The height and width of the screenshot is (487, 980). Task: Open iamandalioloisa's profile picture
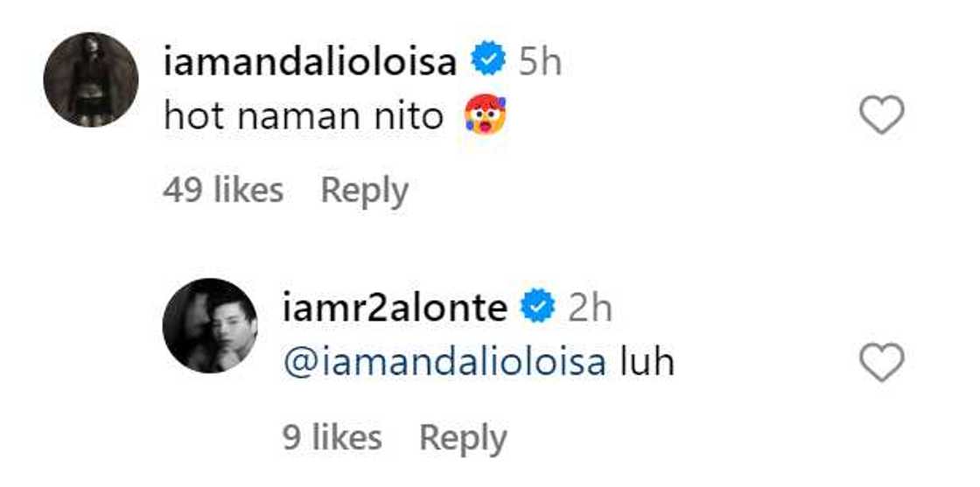click(91, 80)
